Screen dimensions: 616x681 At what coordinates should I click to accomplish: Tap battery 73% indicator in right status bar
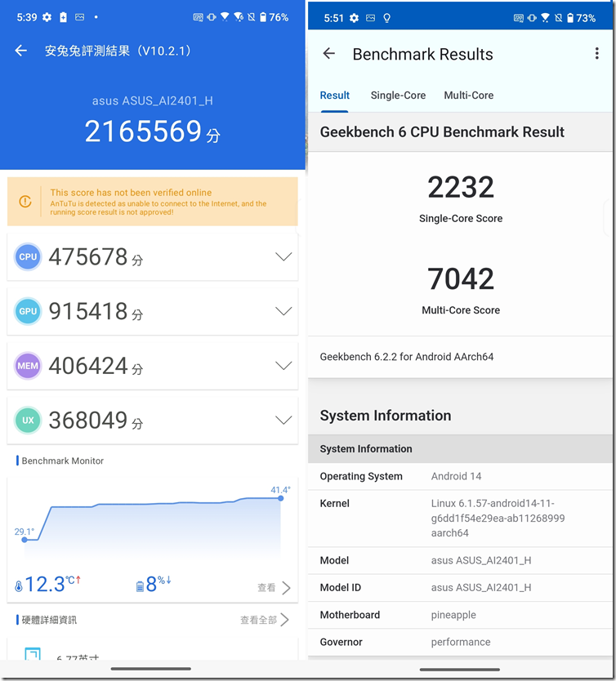click(x=581, y=18)
